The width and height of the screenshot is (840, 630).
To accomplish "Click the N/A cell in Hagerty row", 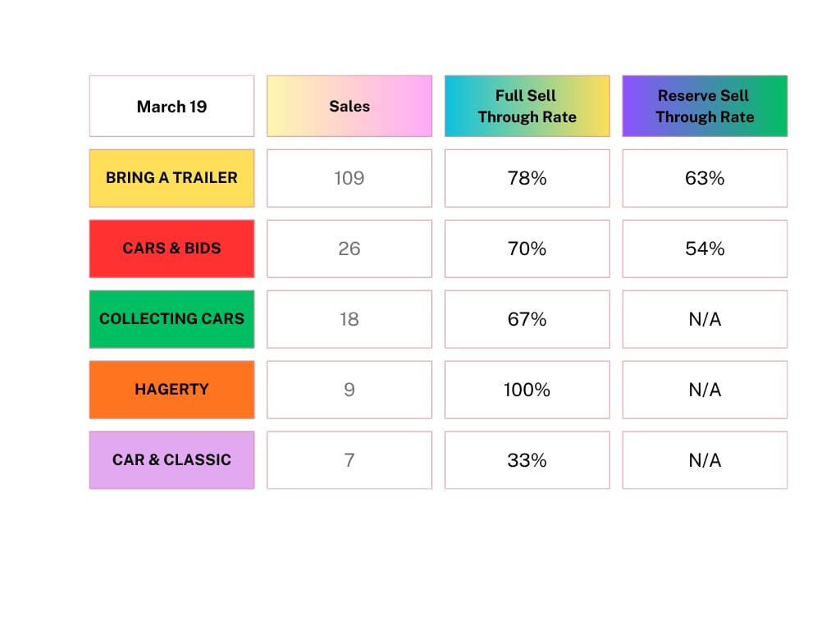I will pos(705,390).
